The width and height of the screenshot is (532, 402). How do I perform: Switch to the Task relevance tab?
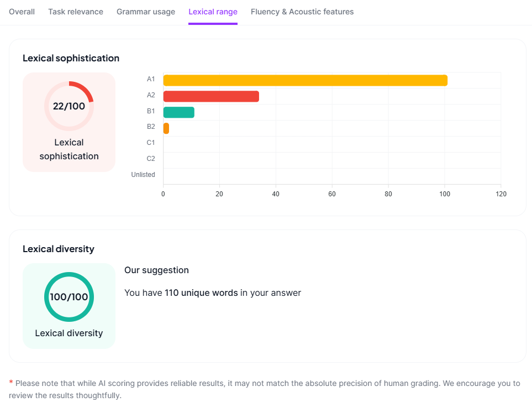pos(76,12)
